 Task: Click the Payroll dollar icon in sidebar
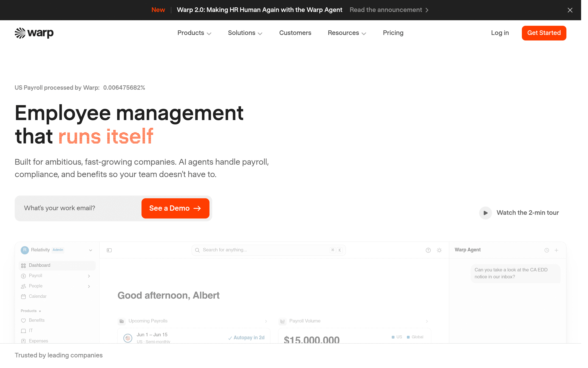click(x=23, y=276)
